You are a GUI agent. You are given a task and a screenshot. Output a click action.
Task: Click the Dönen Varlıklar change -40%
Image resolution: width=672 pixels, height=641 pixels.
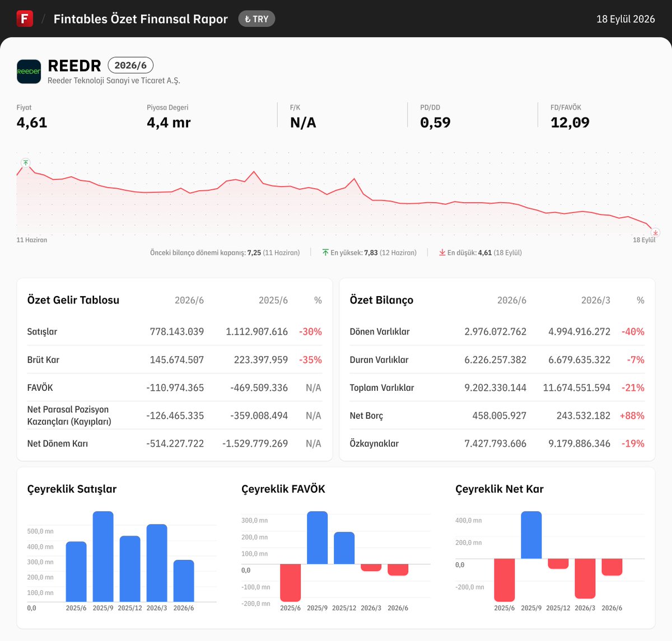(x=633, y=331)
